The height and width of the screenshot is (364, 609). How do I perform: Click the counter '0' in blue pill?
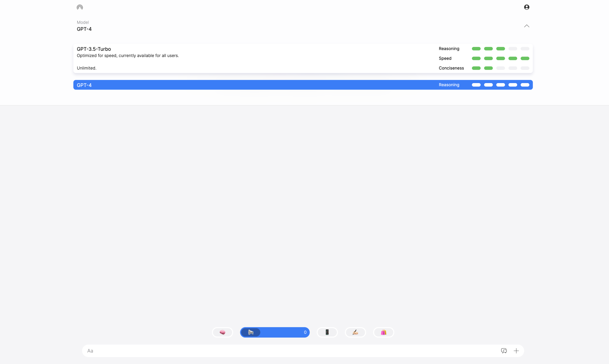pos(305,332)
